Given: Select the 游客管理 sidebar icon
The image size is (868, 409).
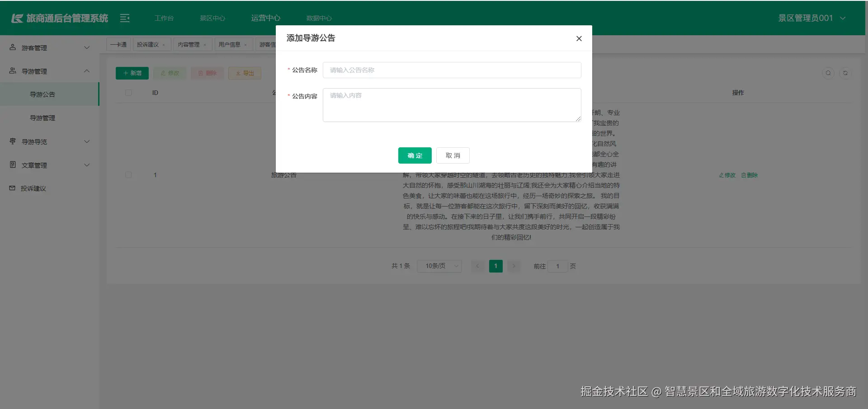Looking at the screenshot, I should (x=12, y=47).
